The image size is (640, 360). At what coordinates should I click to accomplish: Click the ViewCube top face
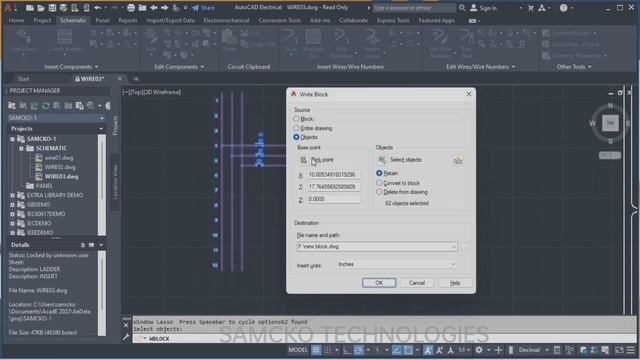pos(610,123)
